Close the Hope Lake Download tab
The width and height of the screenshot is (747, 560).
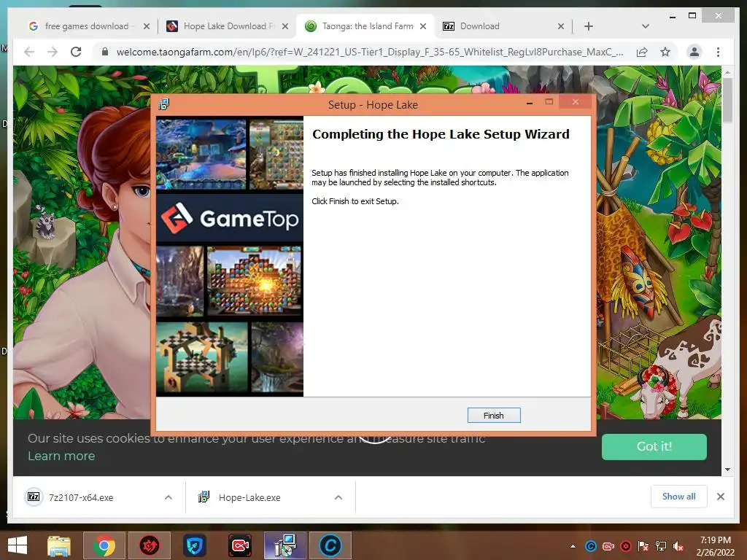[285, 27]
